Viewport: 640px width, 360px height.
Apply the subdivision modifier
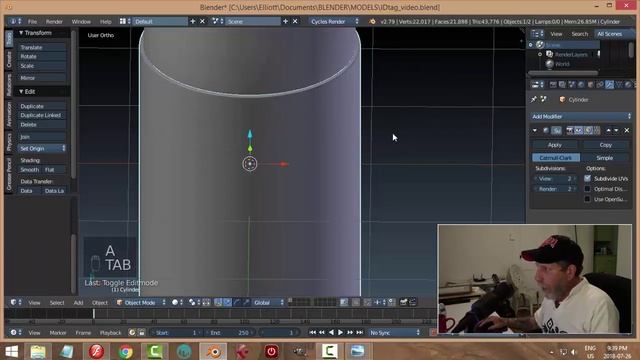pos(555,145)
